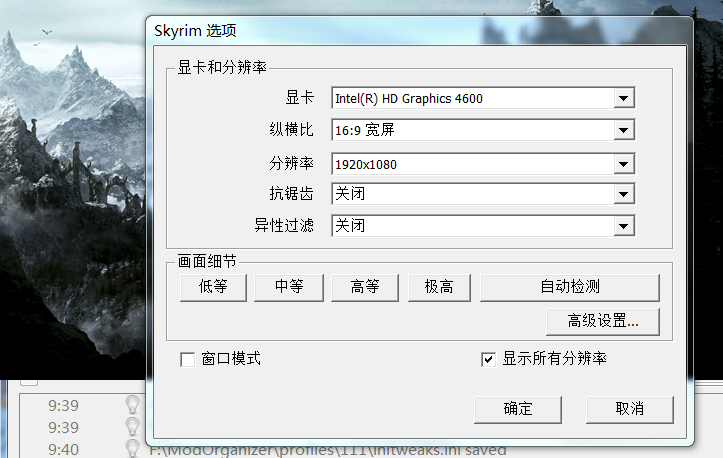Open the 显卡 graphics adapter dropdown
This screenshot has width=723, height=458.
point(483,98)
